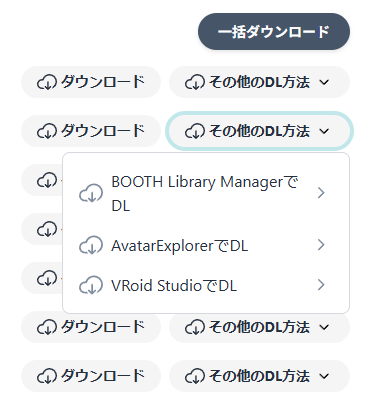Click ダウンロード button in the topmost file row
366x394 pixels.
click(x=91, y=82)
